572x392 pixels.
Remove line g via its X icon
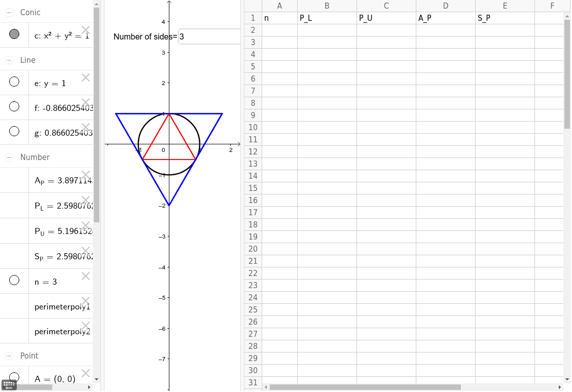[86, 127]
